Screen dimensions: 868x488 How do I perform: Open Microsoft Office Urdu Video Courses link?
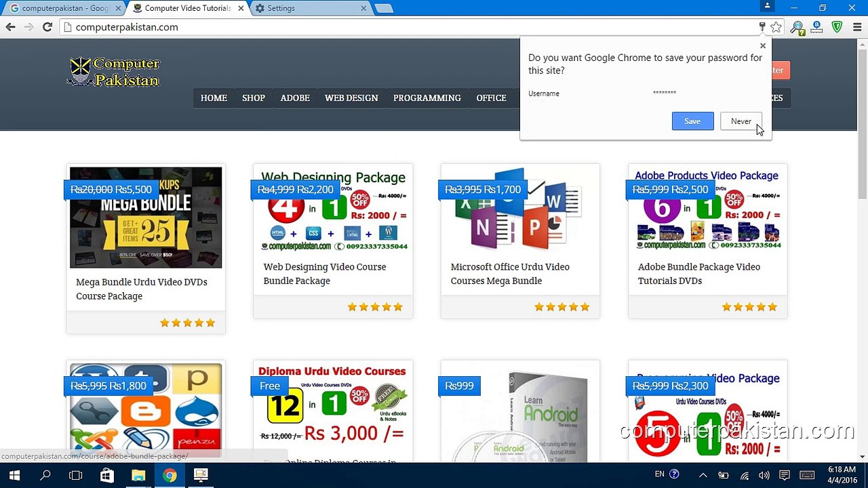510,274
